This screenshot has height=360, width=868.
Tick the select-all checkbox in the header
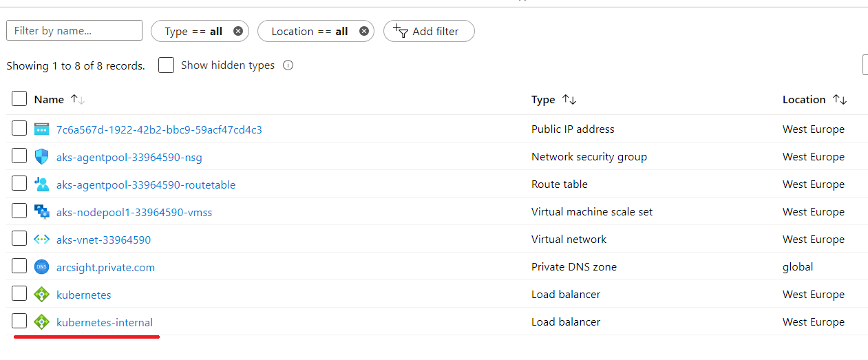point(19,99)
